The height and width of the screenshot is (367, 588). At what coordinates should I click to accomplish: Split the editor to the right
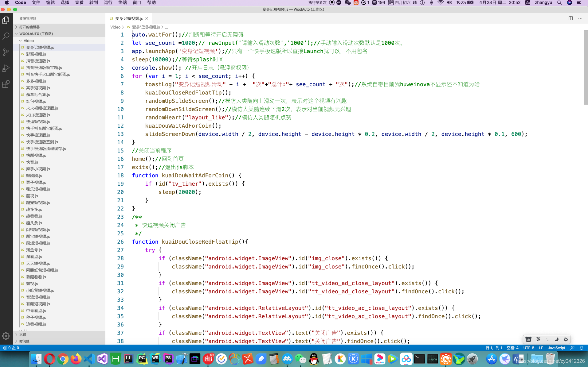click(570, 18)
